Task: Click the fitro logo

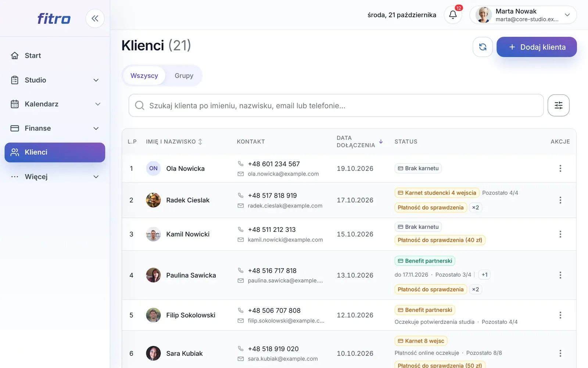Action: 54,18
